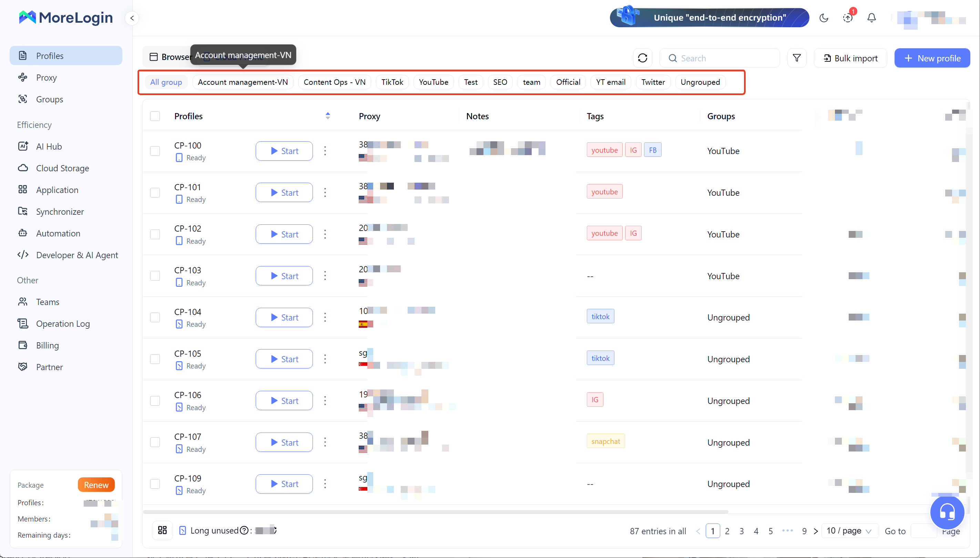The width and height of the screenshot is (980, 558).
Task: Start the CP-100 profile
Action: [284, 151]
